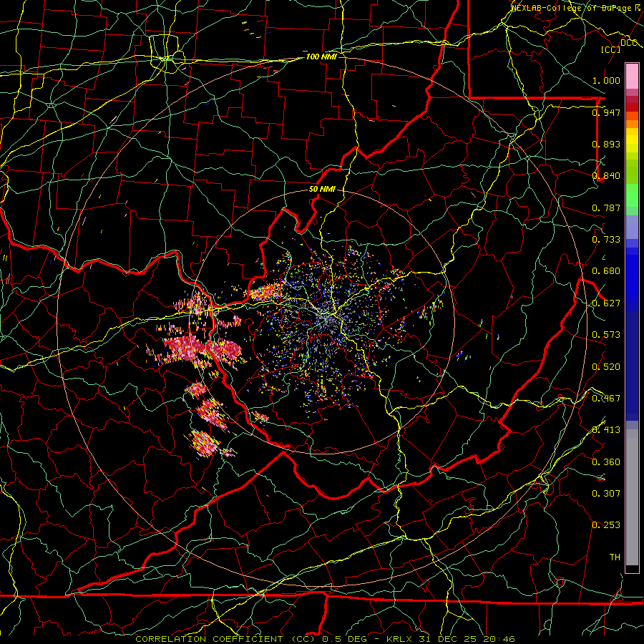This screenshot has height=644, width=644.
Task: Click the 0.307 scale value
Action: click(606, 494)
